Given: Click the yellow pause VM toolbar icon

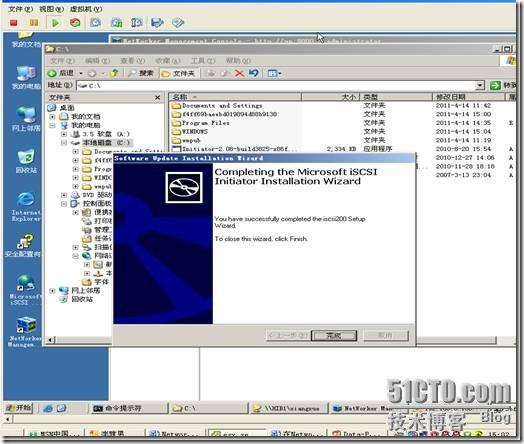Looking at the screenshot, I should tap(34, 23).
